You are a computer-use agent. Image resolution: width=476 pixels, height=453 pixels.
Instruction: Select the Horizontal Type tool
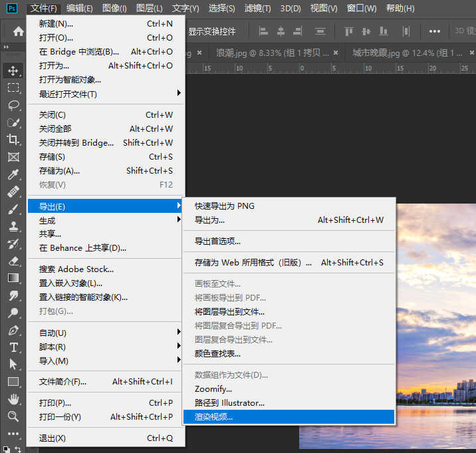[13, 347]
